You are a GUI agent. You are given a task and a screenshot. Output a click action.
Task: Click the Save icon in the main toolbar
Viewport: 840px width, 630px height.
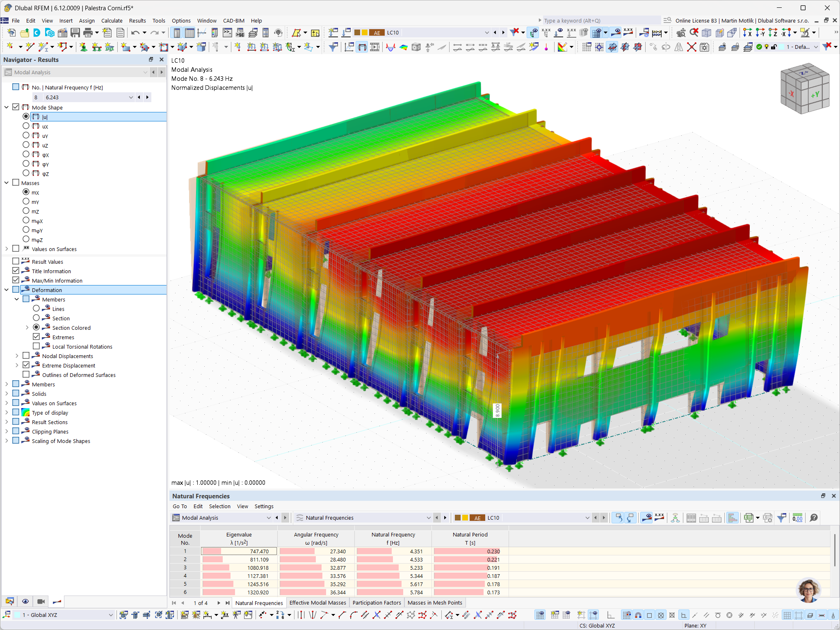[x=76, y=33]
